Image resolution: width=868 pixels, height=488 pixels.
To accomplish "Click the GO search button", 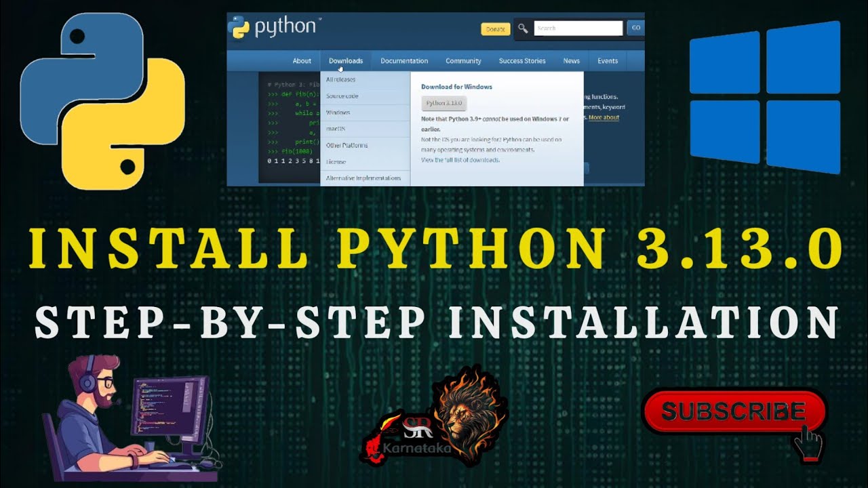I will [x=635, y=28].
